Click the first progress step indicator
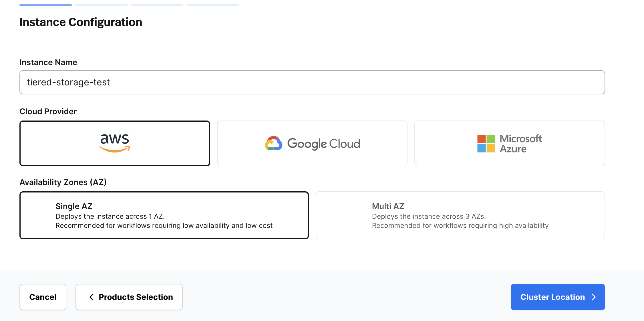The width and height of the screenshot is (644, 321). coord(45,5)
